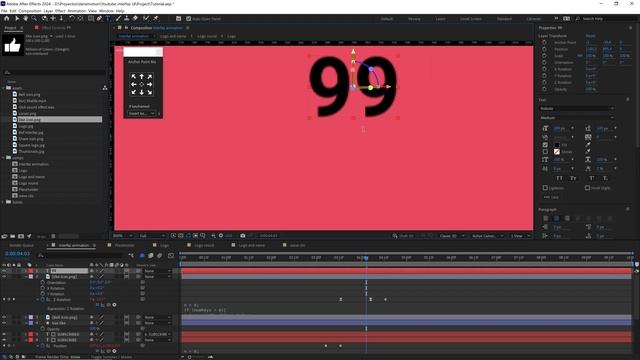Screen dimensions: 640x360
Task: Select the Pen tool
Action: tap(99, 18)
